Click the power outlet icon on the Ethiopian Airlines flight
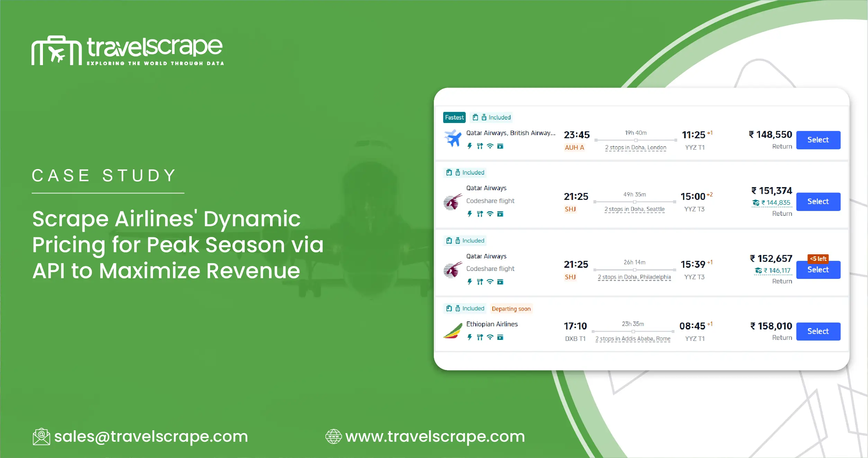868x458 pixels. [x=469, y=337]
